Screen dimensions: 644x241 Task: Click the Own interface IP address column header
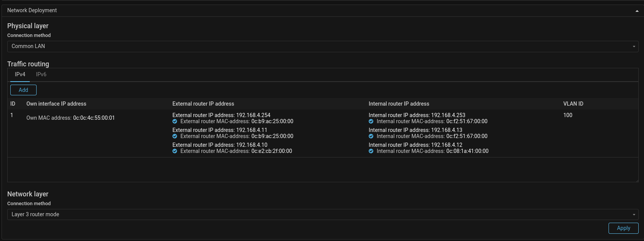pos(56,104)
